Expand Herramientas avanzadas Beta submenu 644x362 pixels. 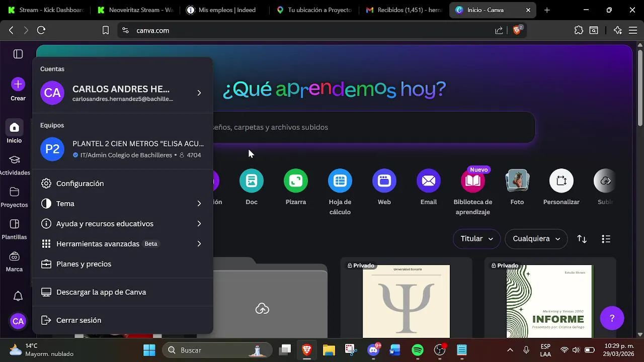(123, 244)
